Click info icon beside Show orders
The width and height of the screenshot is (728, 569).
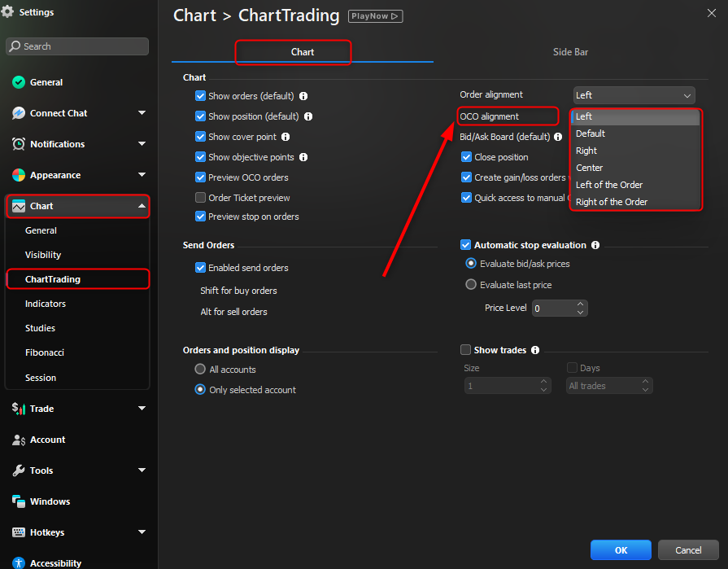click(303, 96)
